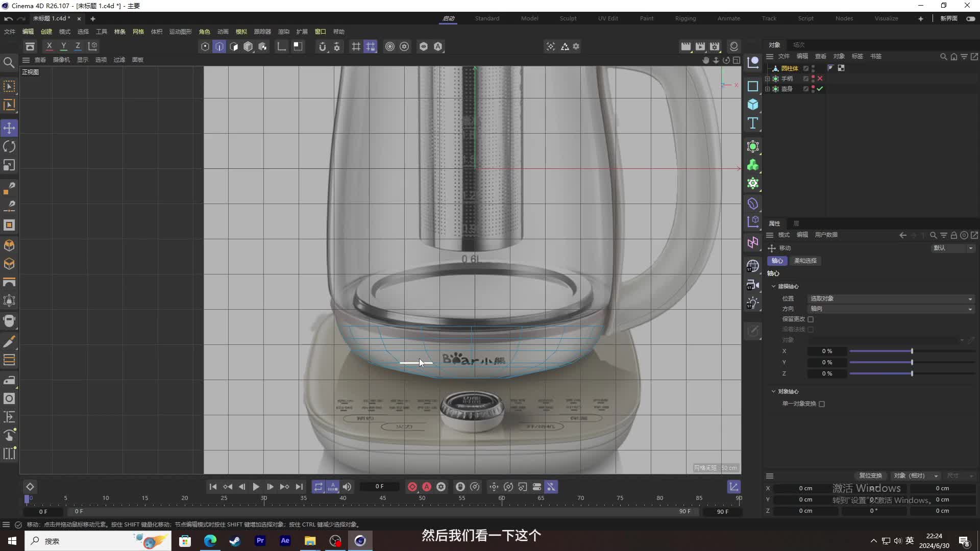The image size is (980, 551).
Task: Switch to the 柔和选择 tab
Action: coord(805,261)
